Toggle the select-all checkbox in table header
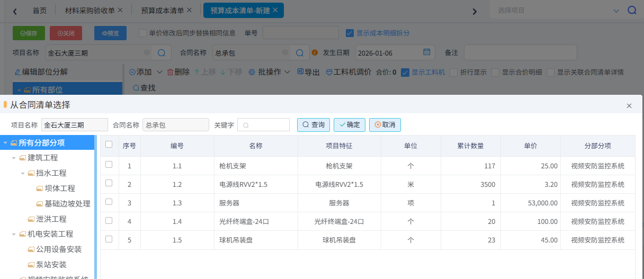 tap(109, 145)
